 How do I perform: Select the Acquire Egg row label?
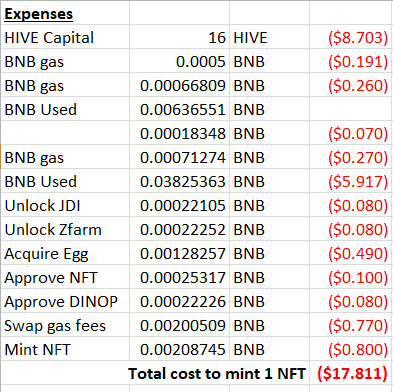click(65, 253)
